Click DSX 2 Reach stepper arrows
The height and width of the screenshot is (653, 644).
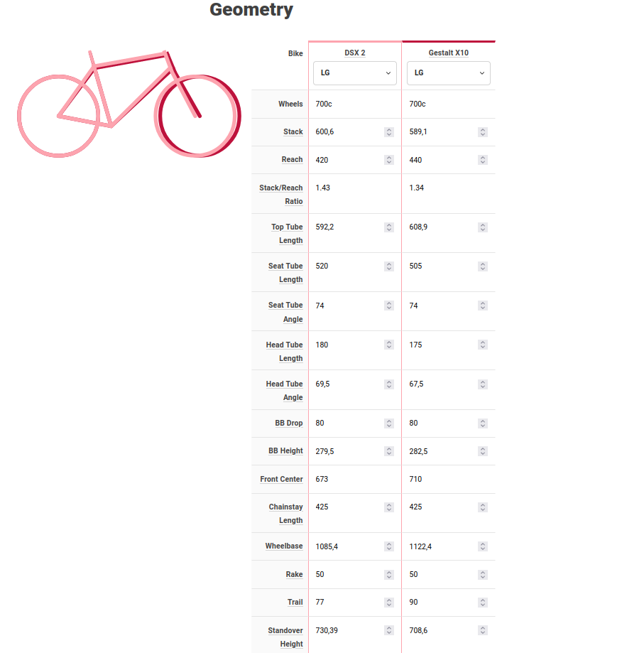tap(389, 160)
